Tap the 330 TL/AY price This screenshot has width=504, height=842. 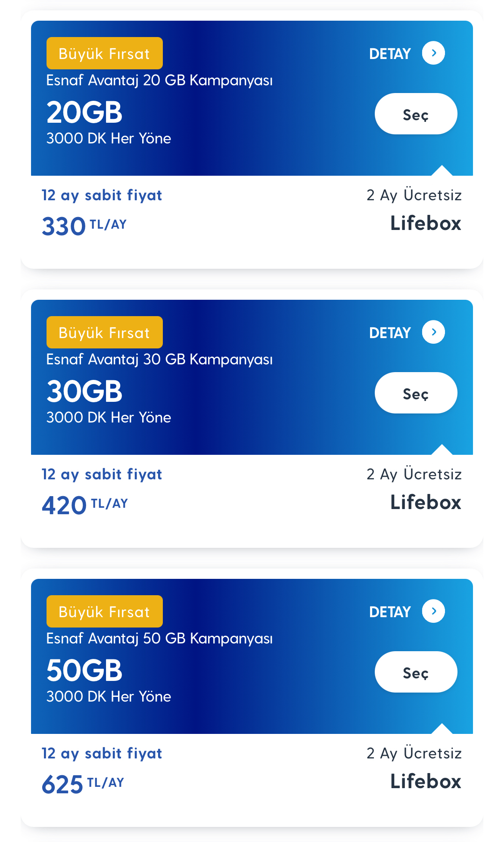(x=84, y=226)
